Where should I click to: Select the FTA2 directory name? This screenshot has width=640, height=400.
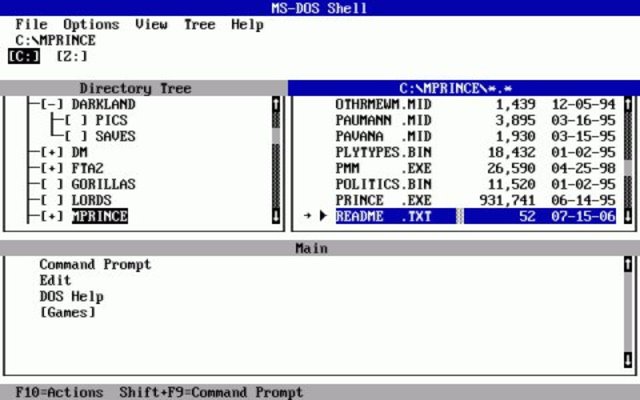tap(87, 168)
